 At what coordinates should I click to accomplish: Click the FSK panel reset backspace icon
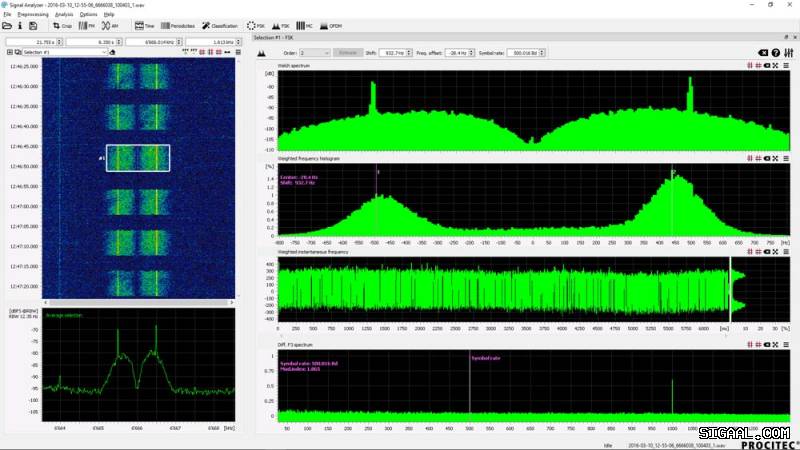[x=763, y=53]
